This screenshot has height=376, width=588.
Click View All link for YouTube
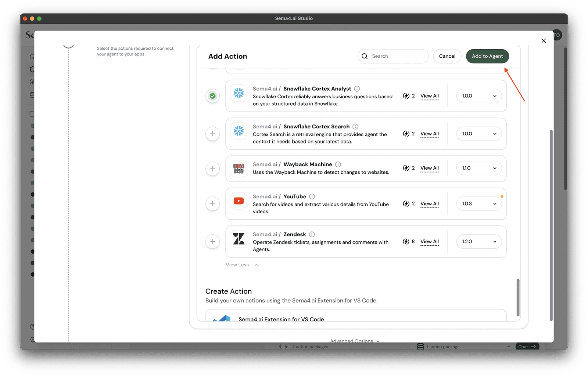coord(429,204)
